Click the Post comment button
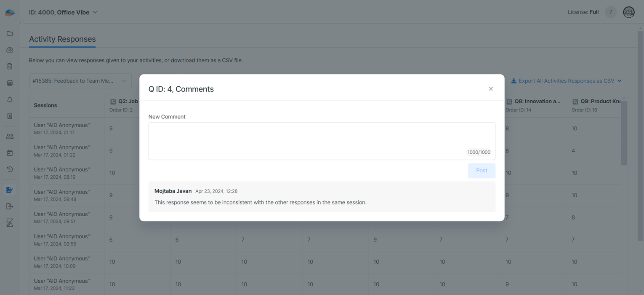Viewport: 644px width, 295px height. [x=481, y=170]
